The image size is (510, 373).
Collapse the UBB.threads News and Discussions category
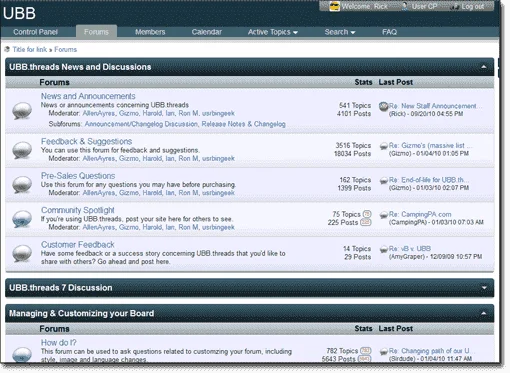(x=484, y=67)
